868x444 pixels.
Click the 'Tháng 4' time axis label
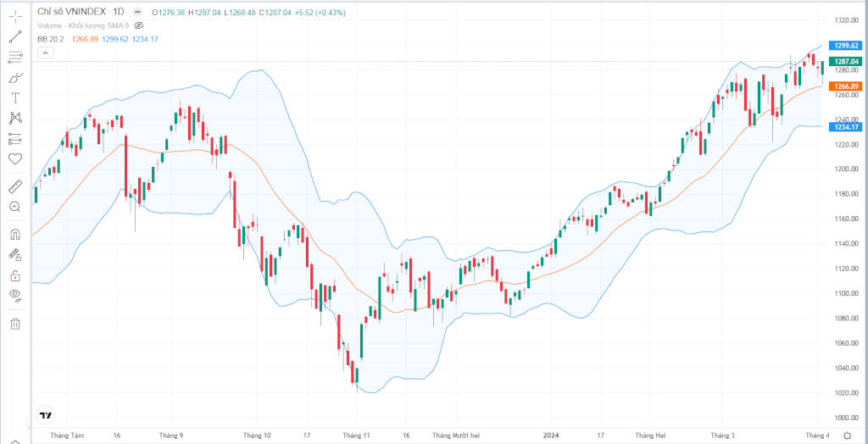click(818, 436)
